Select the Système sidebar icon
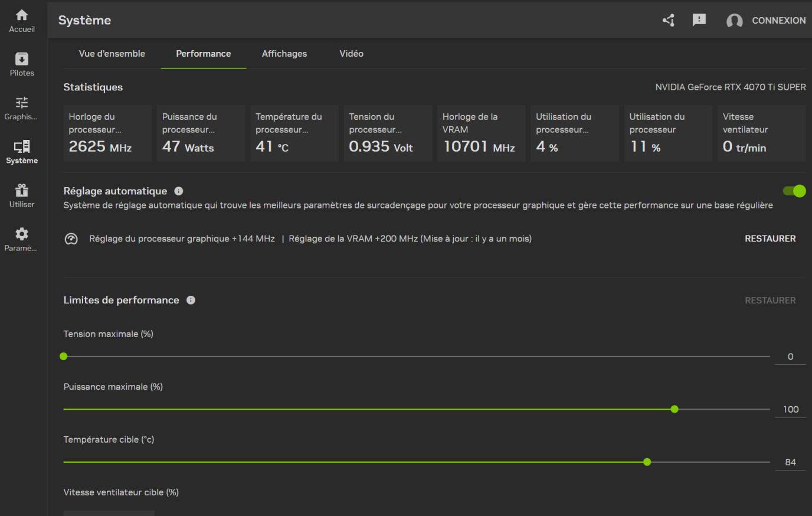Screen dimensions: 812x516 point(21,151)
